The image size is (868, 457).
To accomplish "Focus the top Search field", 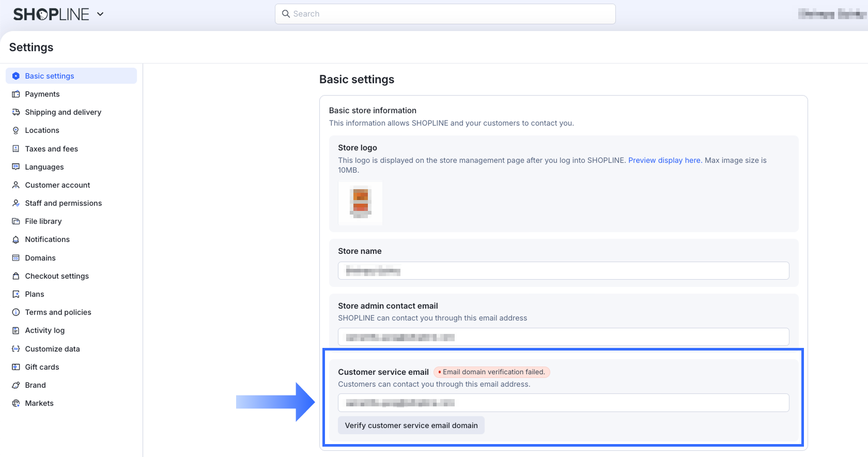I will tap(445, 14).
